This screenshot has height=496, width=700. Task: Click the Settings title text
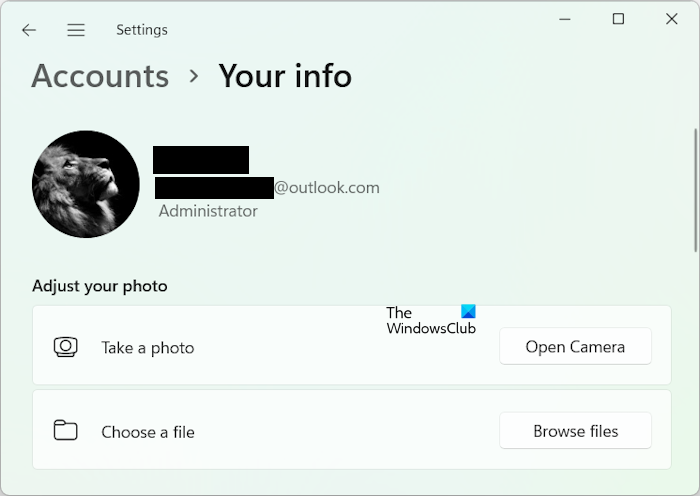pos(142,30)
